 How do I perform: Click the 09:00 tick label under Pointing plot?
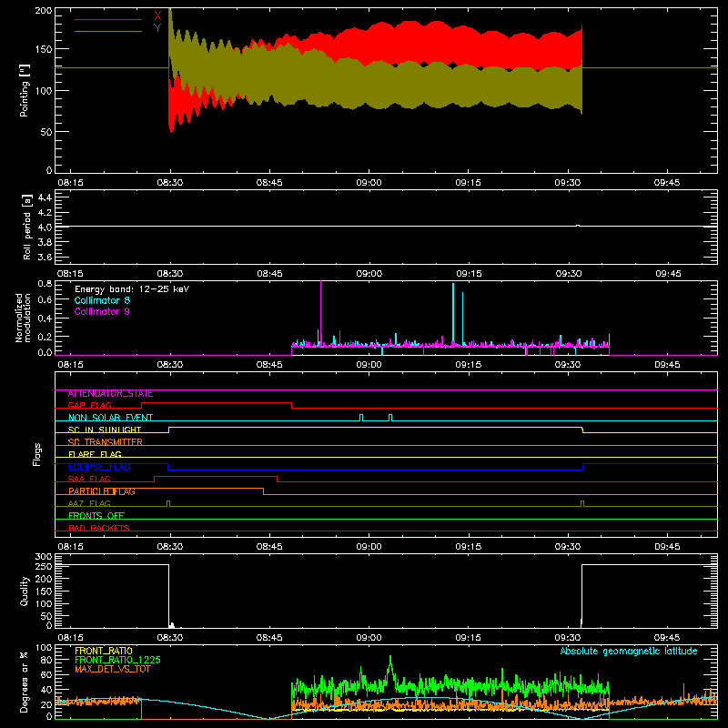369,183
